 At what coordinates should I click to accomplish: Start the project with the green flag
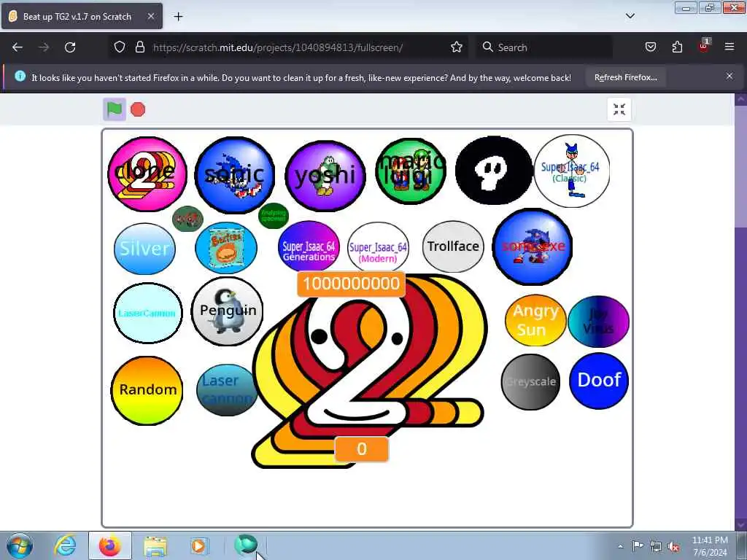tap(115, 109)
